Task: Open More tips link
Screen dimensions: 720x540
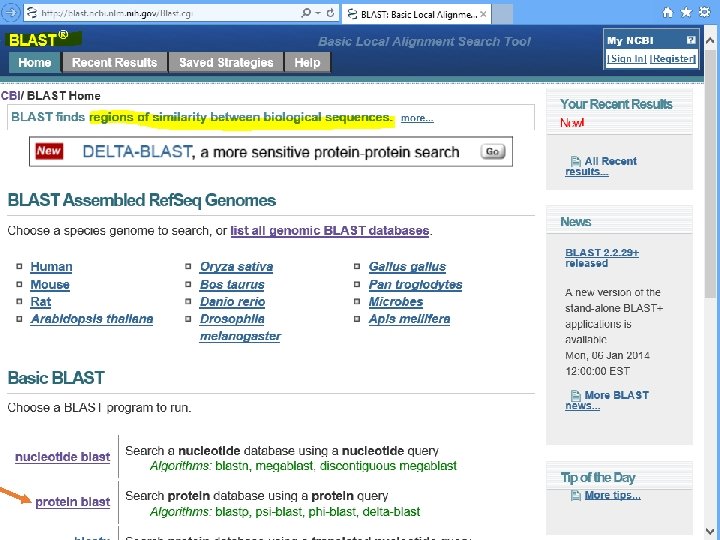Action: pyautogui.click(x=612, y=495)
